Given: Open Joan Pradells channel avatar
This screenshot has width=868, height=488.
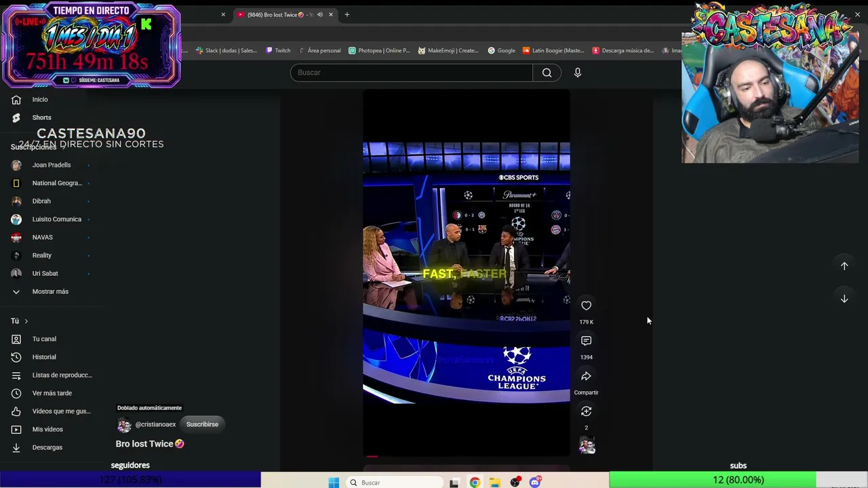Looking at the screenshot, I should pos(16,165).
